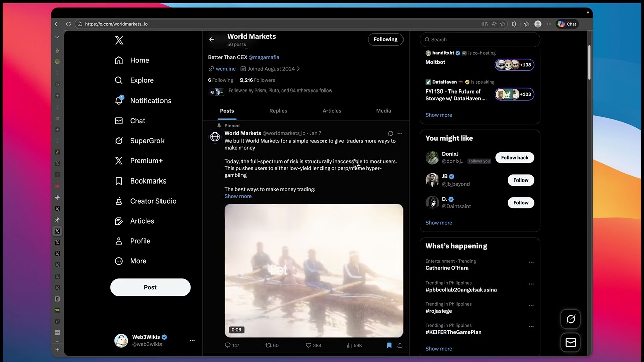
Task: Click the Web3Wikis profile avatar
Action: [x=121, y=340]
